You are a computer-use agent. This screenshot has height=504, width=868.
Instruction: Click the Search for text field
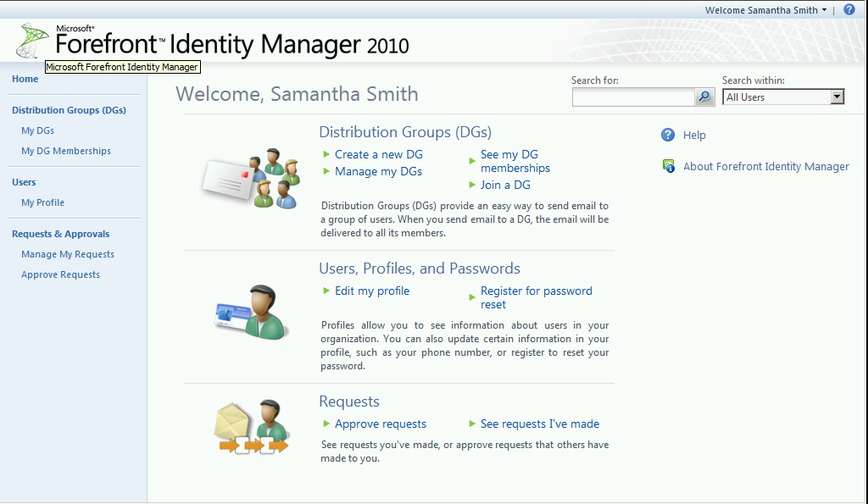pyautogui.click(x=633, y=97)
